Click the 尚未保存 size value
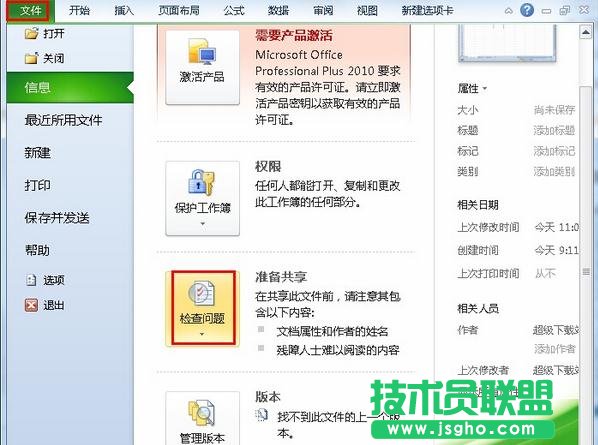Screen dimensions: 598x445 (554, 110)
